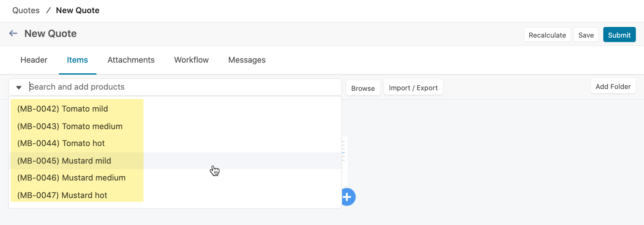Pick (MB-0044) Tomato hot product
The width and height of the screenshot is (644, 225).
click(x=61, y=143)
